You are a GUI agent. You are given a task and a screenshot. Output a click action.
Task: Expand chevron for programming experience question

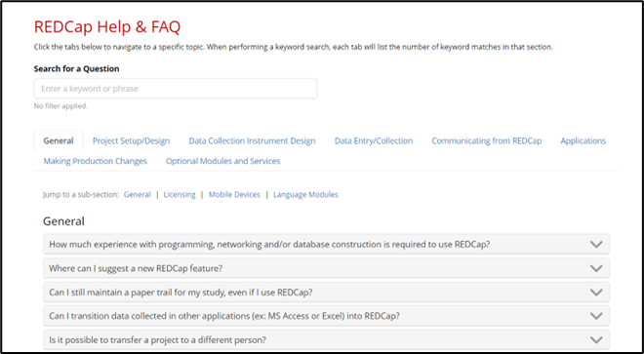[x=596, y=245]
